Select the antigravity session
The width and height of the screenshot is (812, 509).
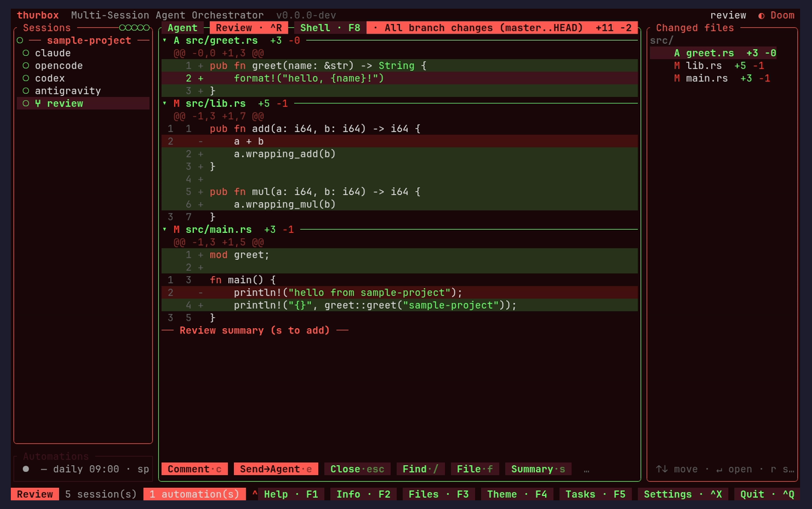point(83,91)
